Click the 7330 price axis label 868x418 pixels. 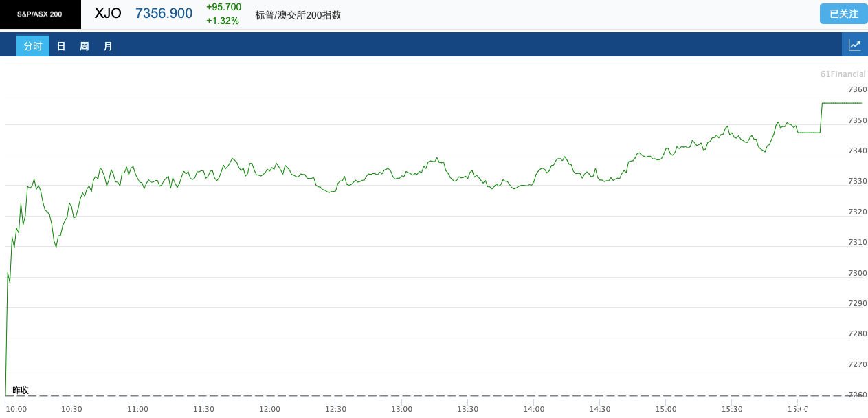tap(858, 181)
